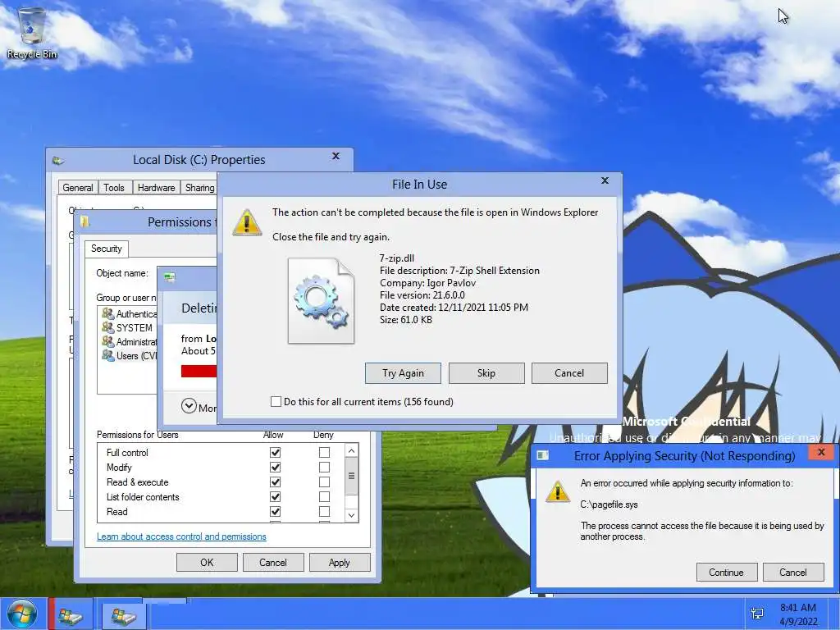
Task: Open the network icon in system tray
Action: pos(757,614)
